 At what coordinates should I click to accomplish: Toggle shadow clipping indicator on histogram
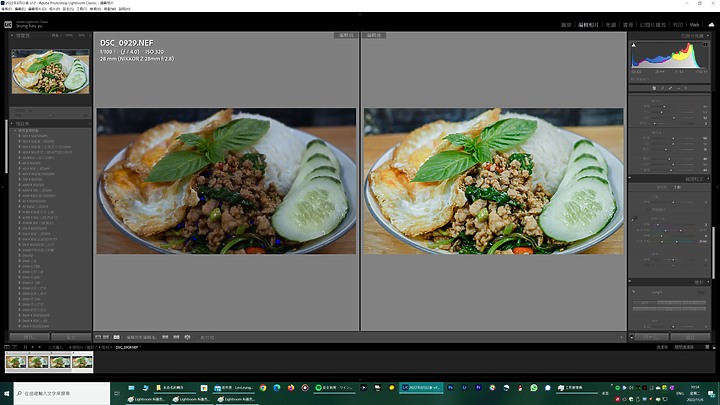tap(634, 45)
